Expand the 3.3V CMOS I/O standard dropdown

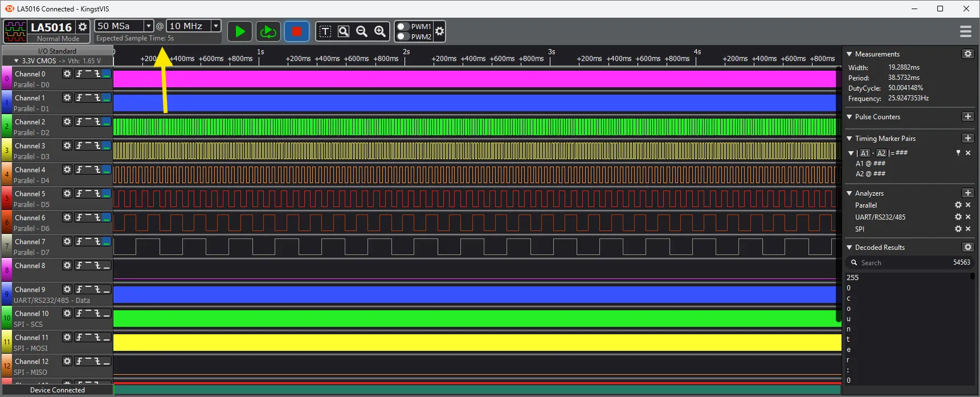pyautogui.click(x=17, y=60)
